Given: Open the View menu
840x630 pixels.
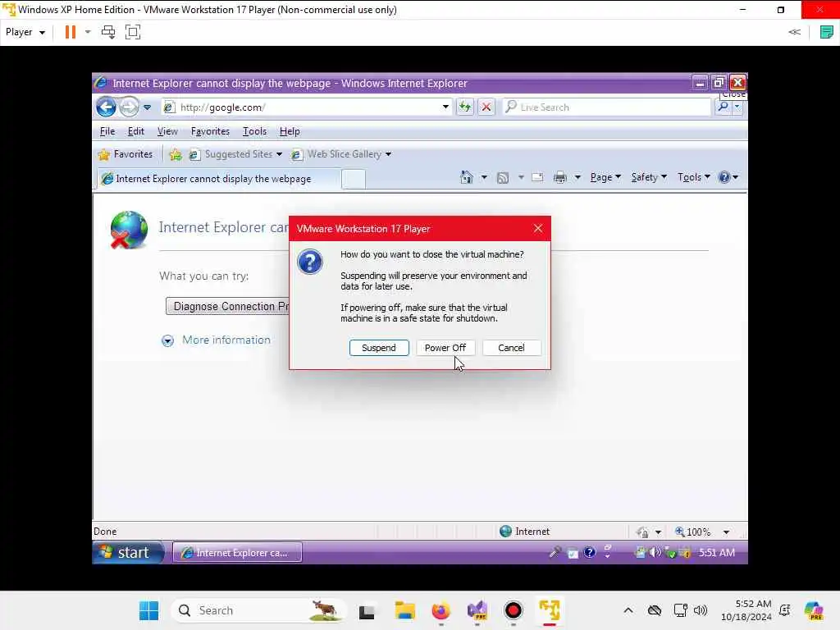Looking at the screenshot, I should (167, 131).
